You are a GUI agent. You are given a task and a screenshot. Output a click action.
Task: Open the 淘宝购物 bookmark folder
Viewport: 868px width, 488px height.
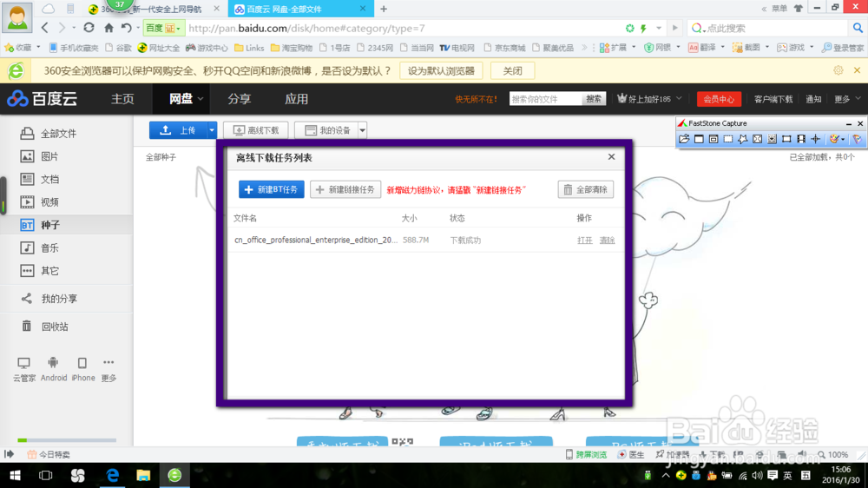tap(292, 48)
